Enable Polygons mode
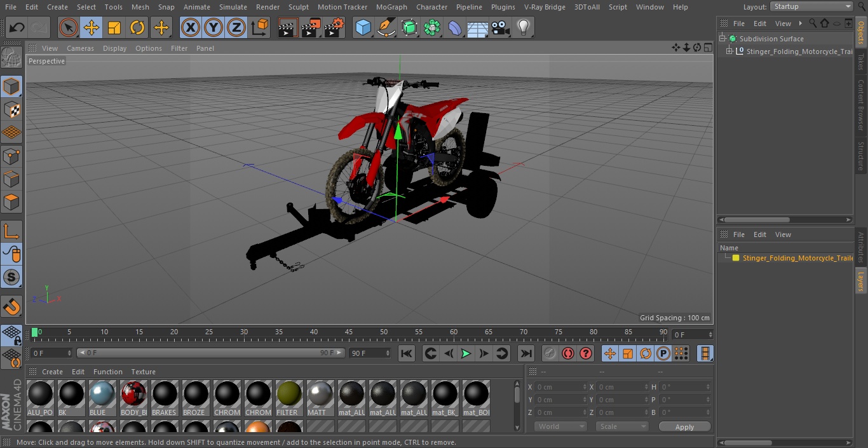 pyautogui.click(x=11, y=202)
